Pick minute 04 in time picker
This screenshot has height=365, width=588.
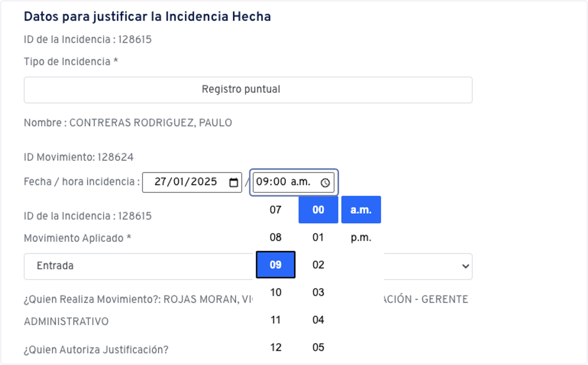tap(318, 320)
